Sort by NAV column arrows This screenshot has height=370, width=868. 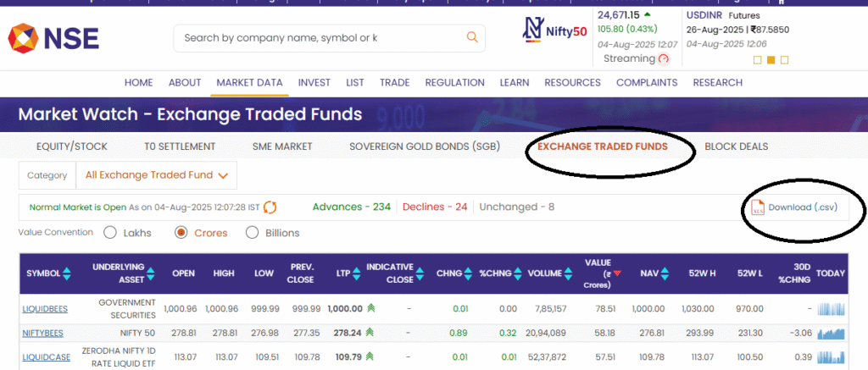(665, 273)
